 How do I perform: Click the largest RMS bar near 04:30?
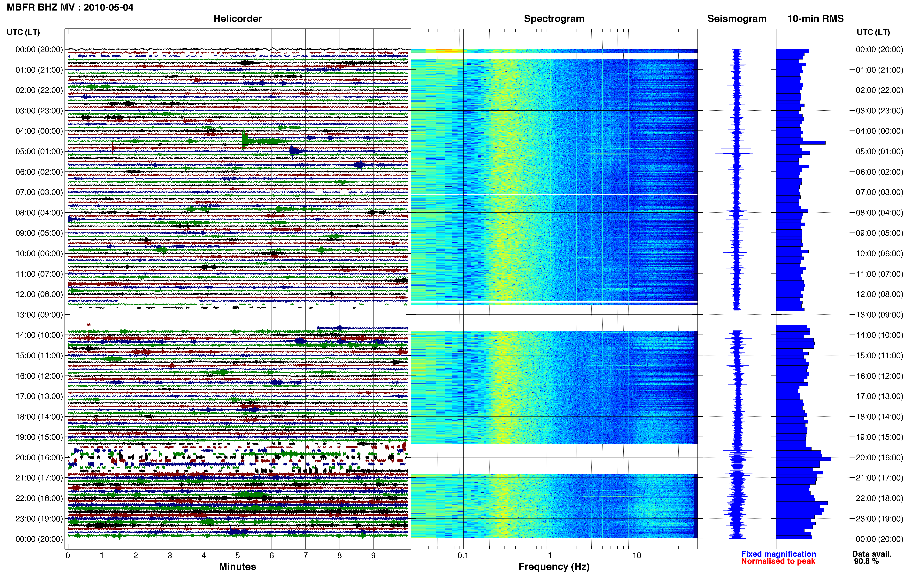pyautogui.click(x=801, y=143)
